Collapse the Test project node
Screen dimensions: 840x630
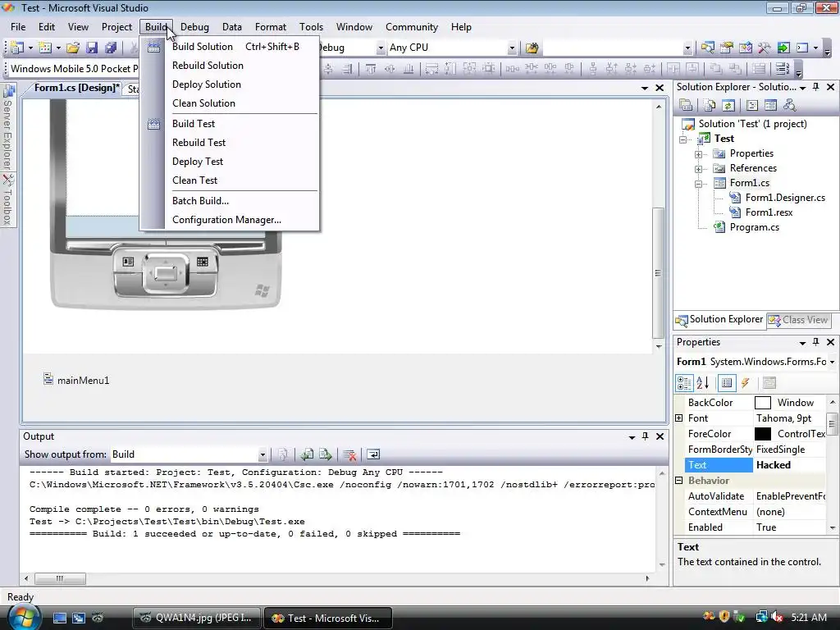(683, 139)
